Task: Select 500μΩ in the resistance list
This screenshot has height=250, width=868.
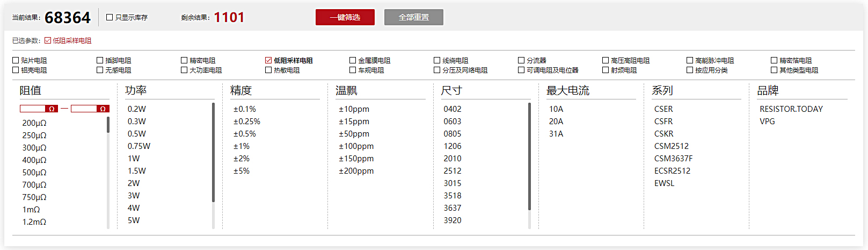Action: (34, 173)
